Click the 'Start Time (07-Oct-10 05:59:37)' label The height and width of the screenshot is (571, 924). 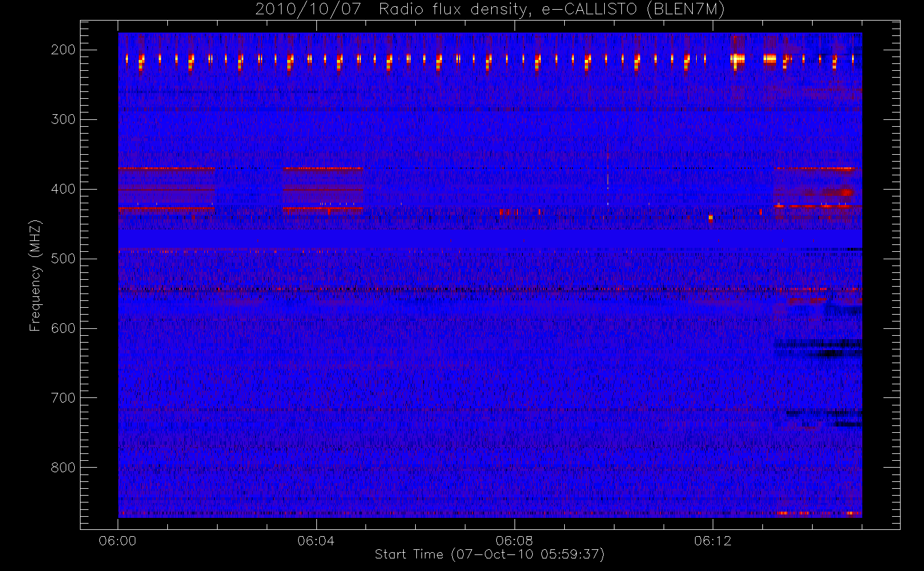[x=489, y=554]
